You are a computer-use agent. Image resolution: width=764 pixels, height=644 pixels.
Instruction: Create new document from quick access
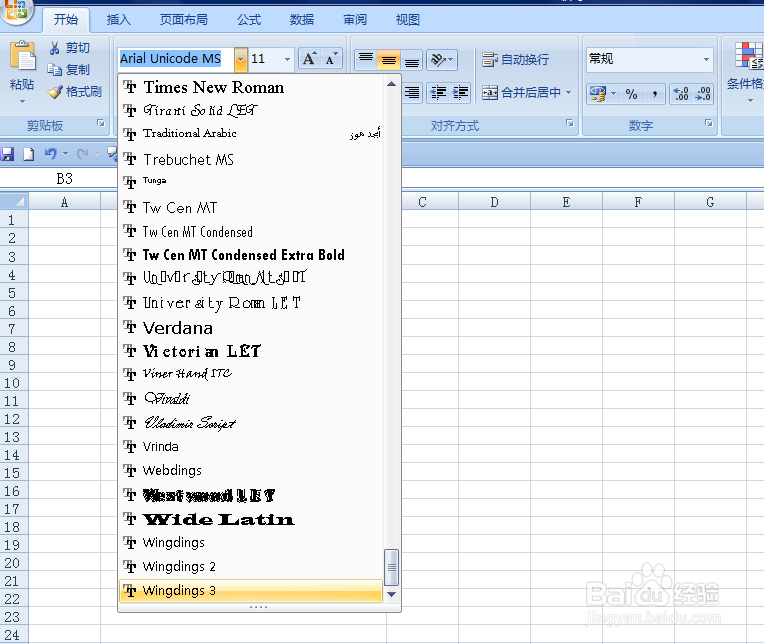(29, 154)
